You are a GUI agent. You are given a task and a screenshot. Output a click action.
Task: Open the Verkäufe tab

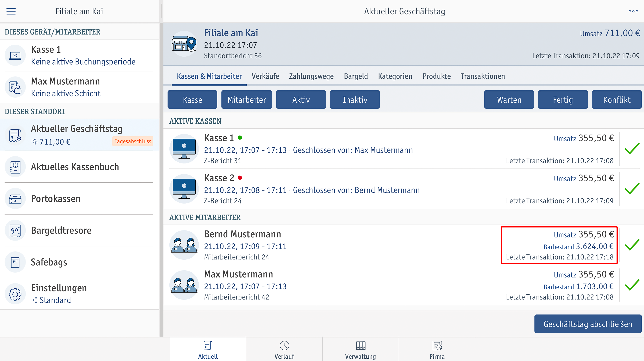pyautogui.click(x=265, y=76)
